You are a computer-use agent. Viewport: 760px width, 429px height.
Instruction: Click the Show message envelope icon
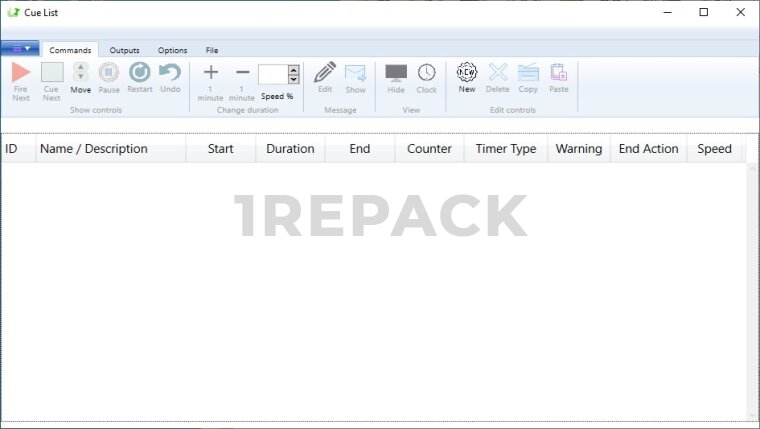coord(355,73)
